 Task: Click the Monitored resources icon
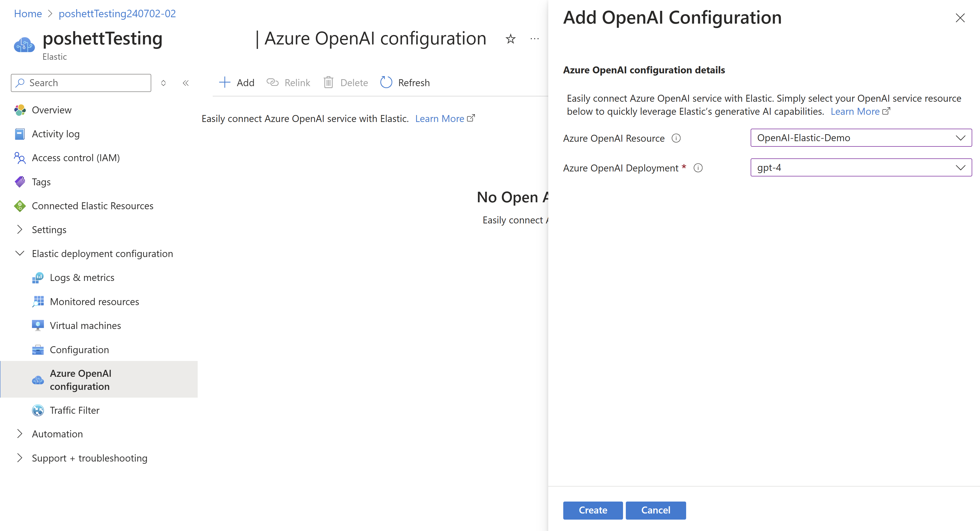pyautogui.click(x=37, y=301)
